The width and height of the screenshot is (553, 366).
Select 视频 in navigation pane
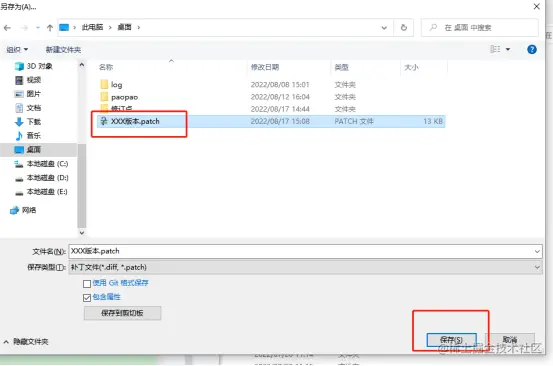[29, 80]
